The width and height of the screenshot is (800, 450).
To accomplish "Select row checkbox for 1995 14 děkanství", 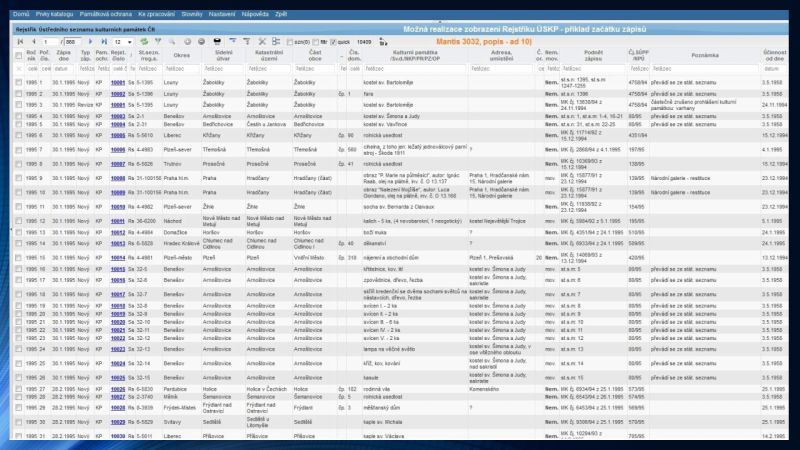I will coord(19,243).
